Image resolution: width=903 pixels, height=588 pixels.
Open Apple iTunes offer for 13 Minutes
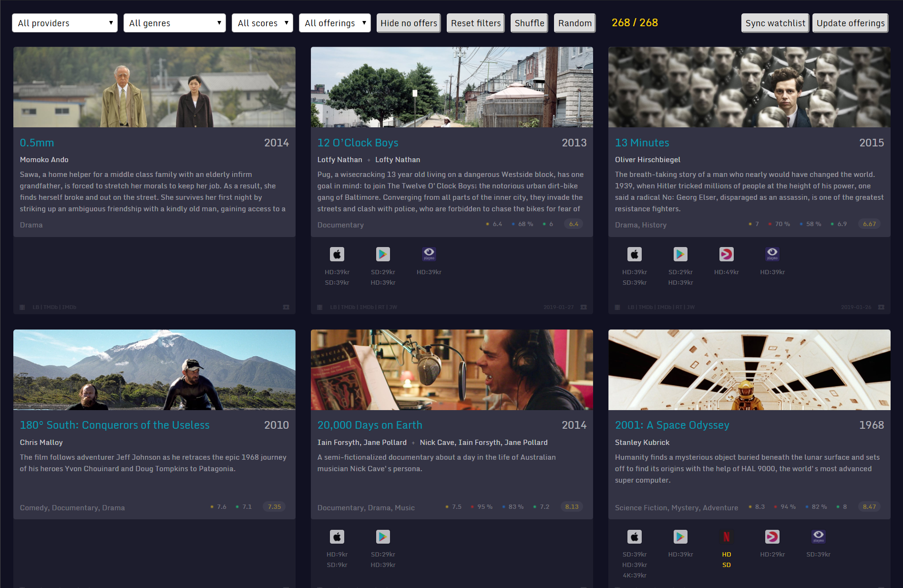coord(635,254)
